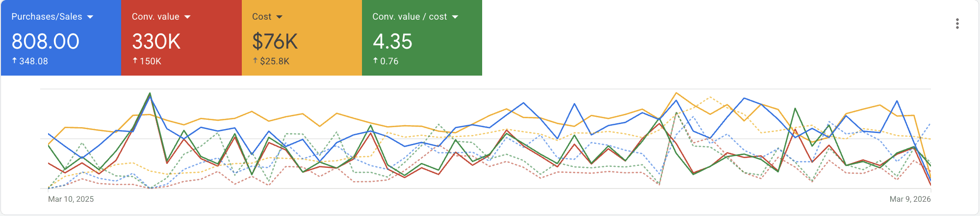Click the $76K cost figure

tap(275, 41)
